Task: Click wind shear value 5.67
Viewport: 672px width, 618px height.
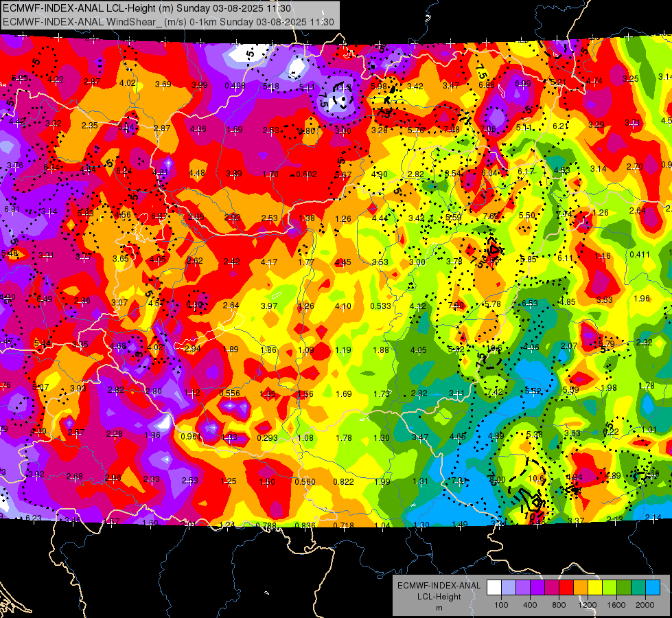Action: point(343,174)
